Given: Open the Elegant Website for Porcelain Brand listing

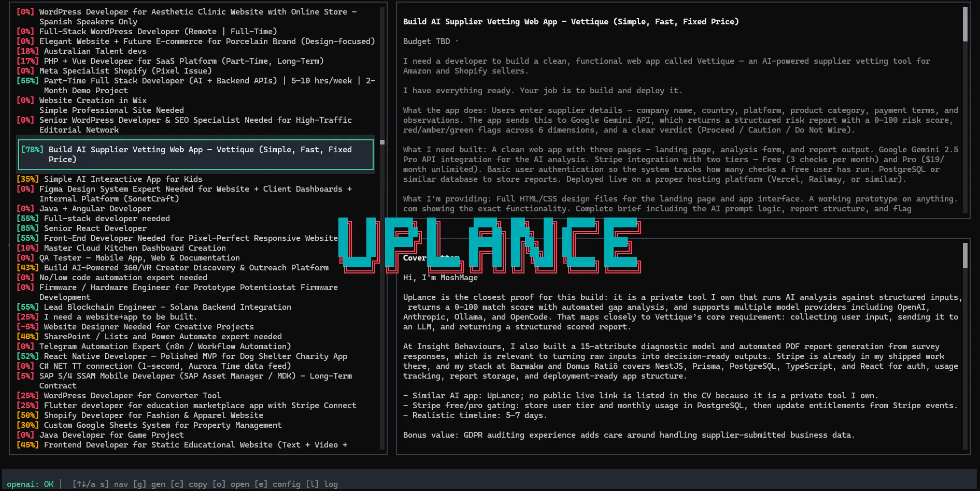Looking at the screenshot, I should pyautogui.click(x=196, y=41).
